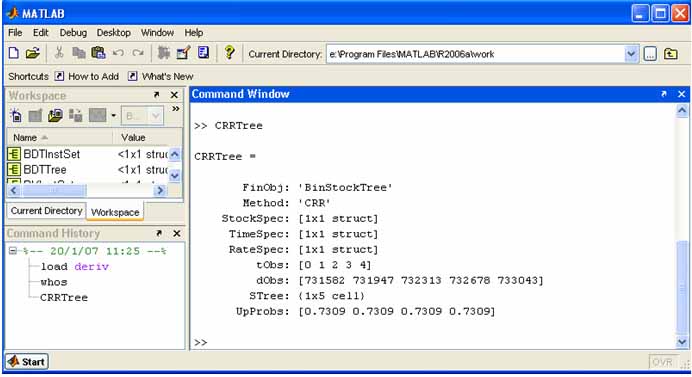Image resolution: width=692 pixels, height=377 pixels.
Task: Click the Undo arrow icon
Action: pyautogui.click(x=118, y=53)
